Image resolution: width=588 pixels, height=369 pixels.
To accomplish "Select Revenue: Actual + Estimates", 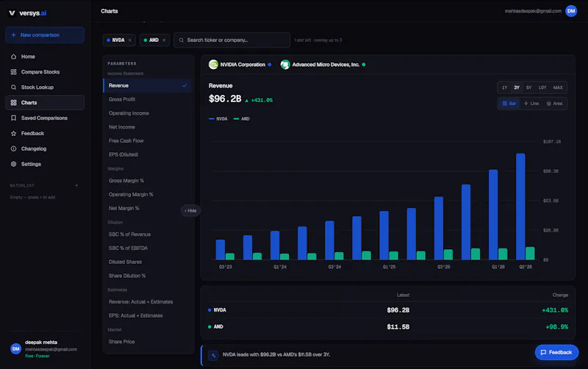I will 147,302.
